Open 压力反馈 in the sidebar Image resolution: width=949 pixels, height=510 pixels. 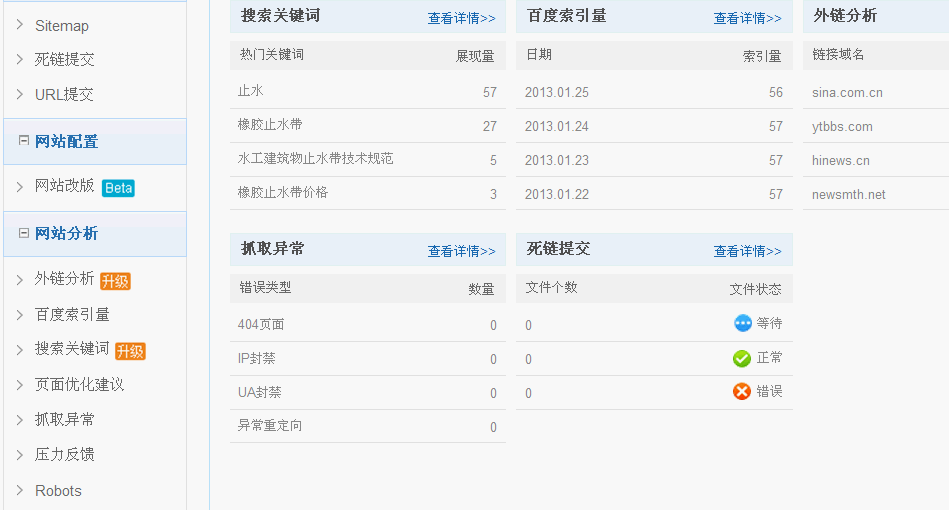click(65, 454)
